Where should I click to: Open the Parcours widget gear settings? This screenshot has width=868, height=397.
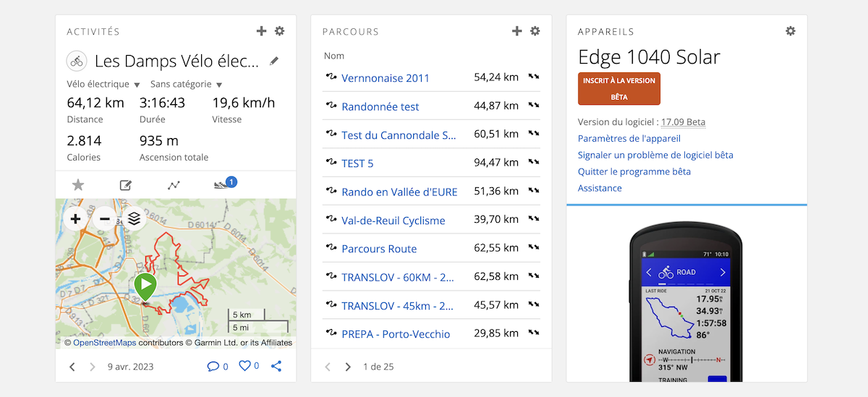click(535, 31)
